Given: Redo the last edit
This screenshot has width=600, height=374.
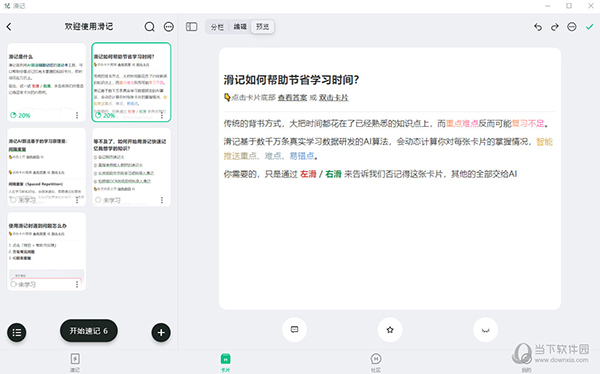Looking at the screenshot, I should pos(555,27).
